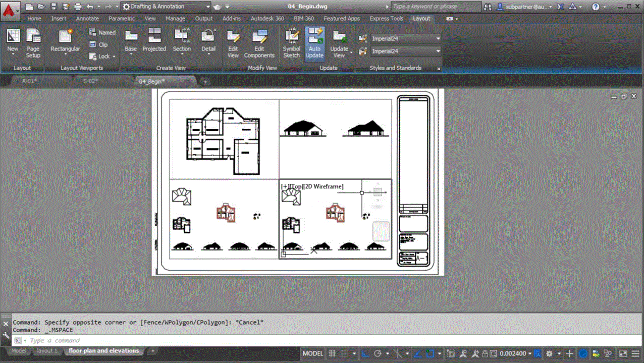Viewport: 644px width, 363px height.
Task: Click Rectangular viewport tool
Action: 65,41
